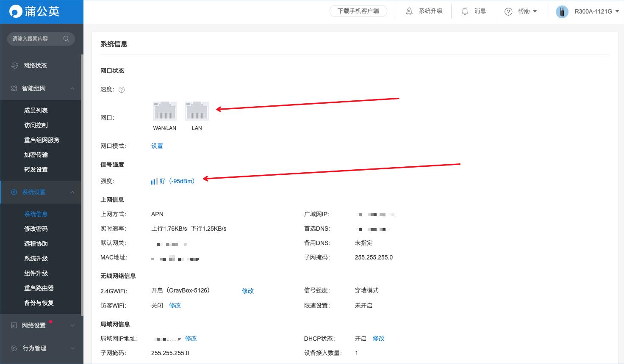Collapse the 智能组网 section
Viewport: 624px width, 364px height.
click(72, 88)
